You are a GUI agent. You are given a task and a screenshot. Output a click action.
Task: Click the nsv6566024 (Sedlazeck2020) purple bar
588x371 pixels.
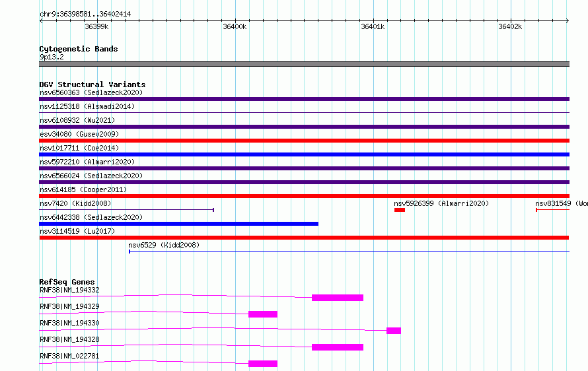coord(304,182)
